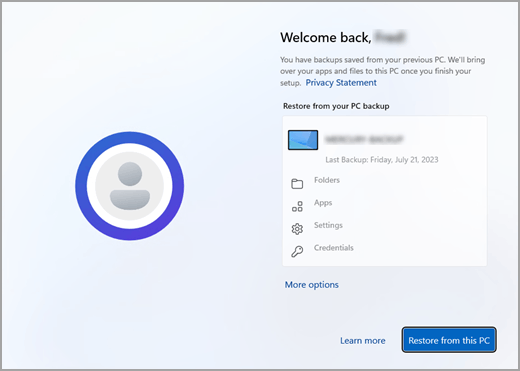Select the Folders label in backup card
Image resolution: width=520 pixels, height=371 pixels.
click(x=327, y=180)
